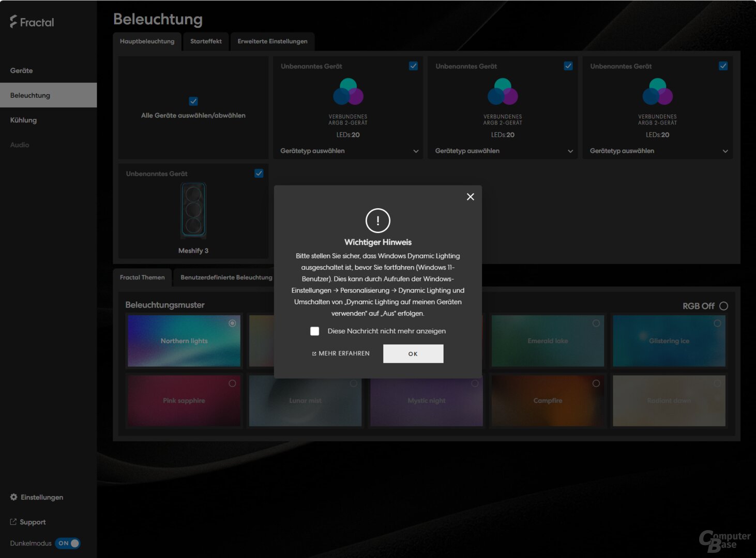The width and height of the screenshot is (756, 558).
Task: Uncheck Alle Geräte auswählen/abwählen
Action: pyautogui.click(x=193, y=101)
